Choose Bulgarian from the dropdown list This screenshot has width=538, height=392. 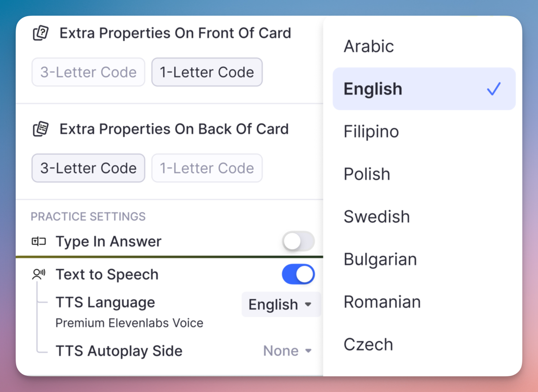pos(380,259)
